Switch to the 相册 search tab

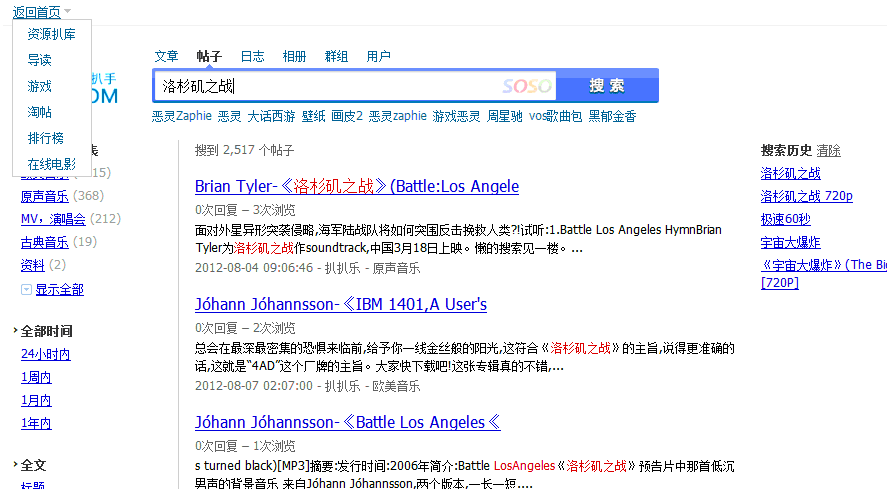tap(294, 56)
